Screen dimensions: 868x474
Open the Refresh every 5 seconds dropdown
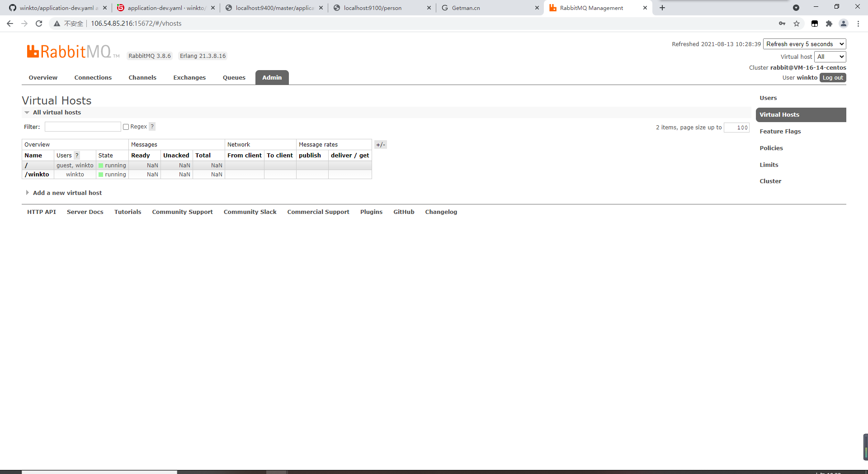click(x=805, y=44)
